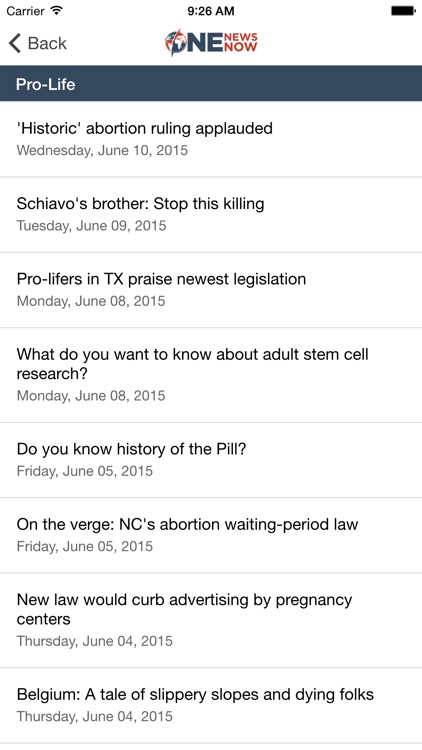The image size is (422, 750).
Task: Tap the 9:26 AM status bar clock
Action: 211,11
